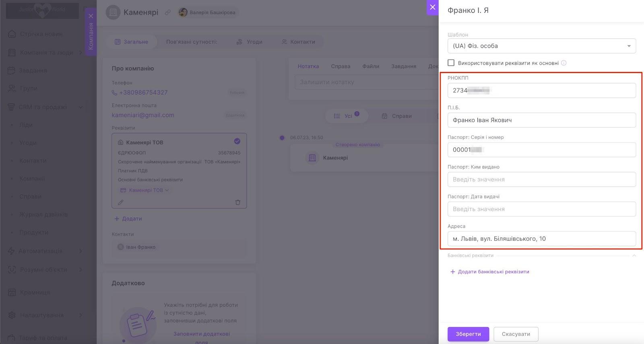This screenshot has width=644, height=344.
Task: Select the Файли tab
Action: 371,66
